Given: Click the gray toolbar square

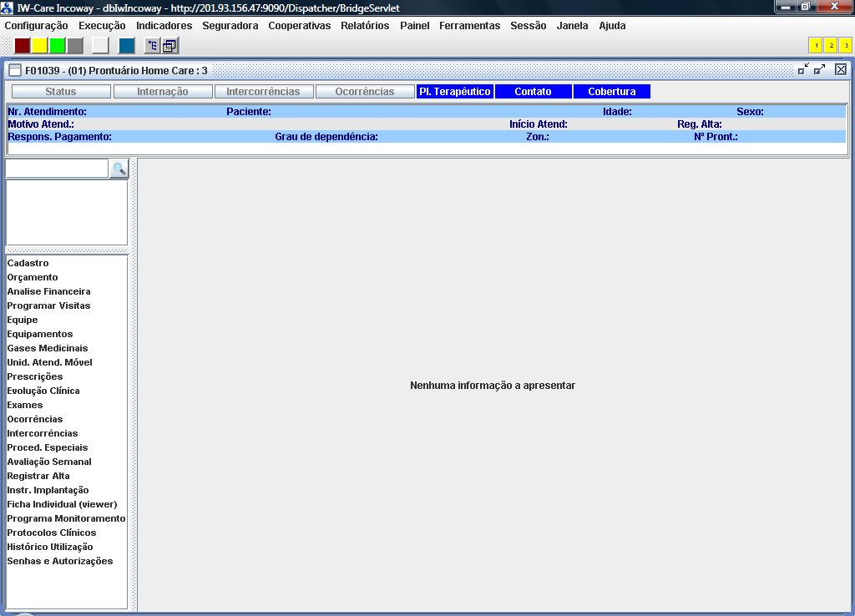Looking at the screenshot, I should click(x=74, y=46).
